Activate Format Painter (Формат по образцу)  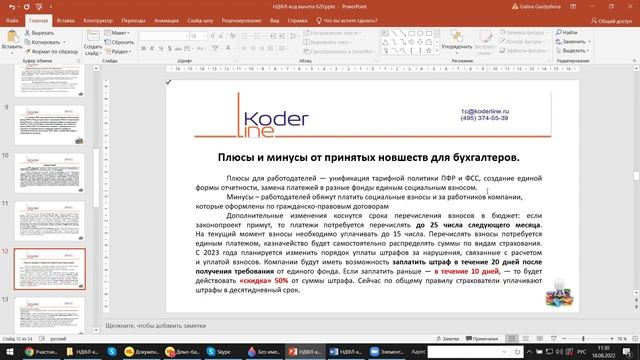pyautogui.click(x=51, y=51)
